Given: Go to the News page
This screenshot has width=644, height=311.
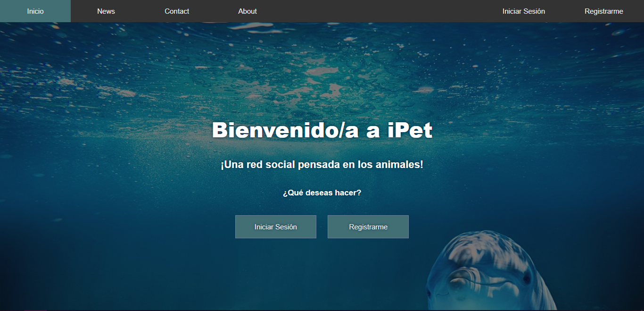Looking at the screenshot, I should 106,11.
